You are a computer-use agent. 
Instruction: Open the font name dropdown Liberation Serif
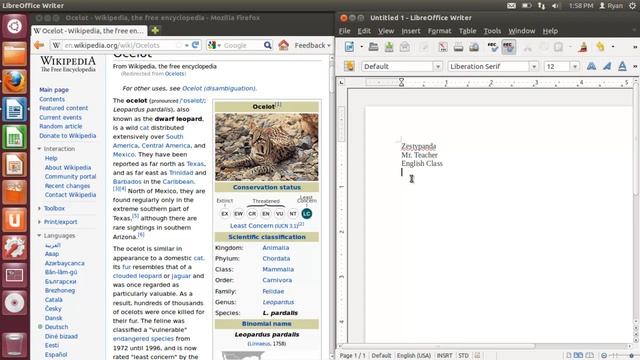click(534, 66)
